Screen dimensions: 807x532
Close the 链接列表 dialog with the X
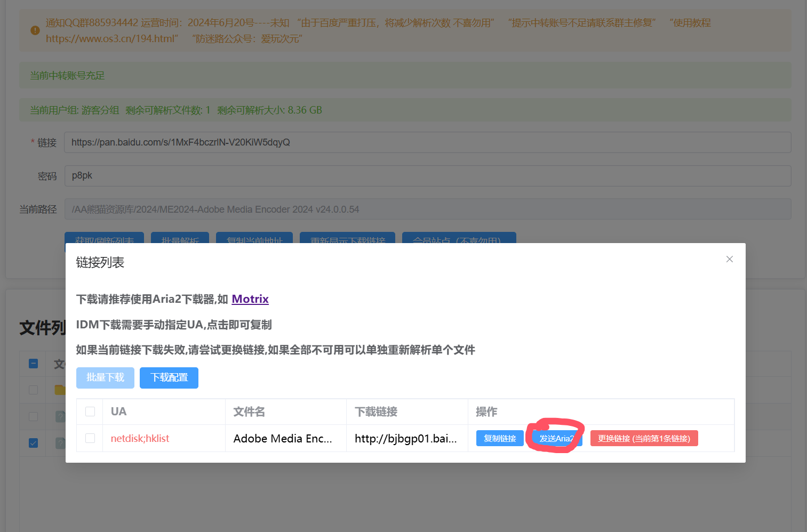[x=729, y=259]
